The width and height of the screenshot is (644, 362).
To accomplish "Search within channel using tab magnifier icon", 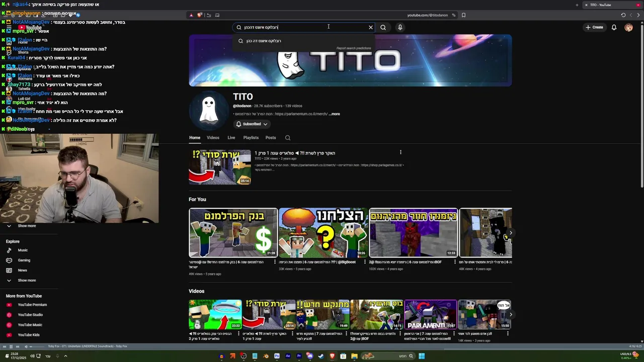I will click(288, 138).
